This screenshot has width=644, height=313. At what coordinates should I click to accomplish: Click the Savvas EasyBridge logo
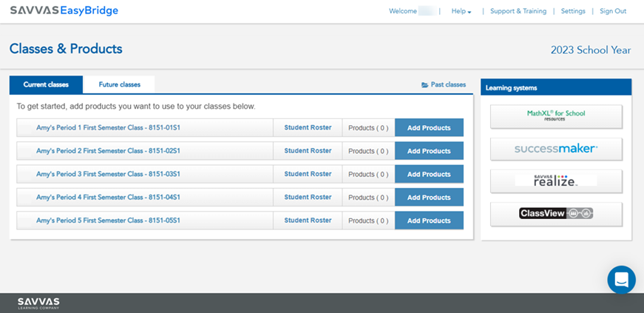[64, 11]
